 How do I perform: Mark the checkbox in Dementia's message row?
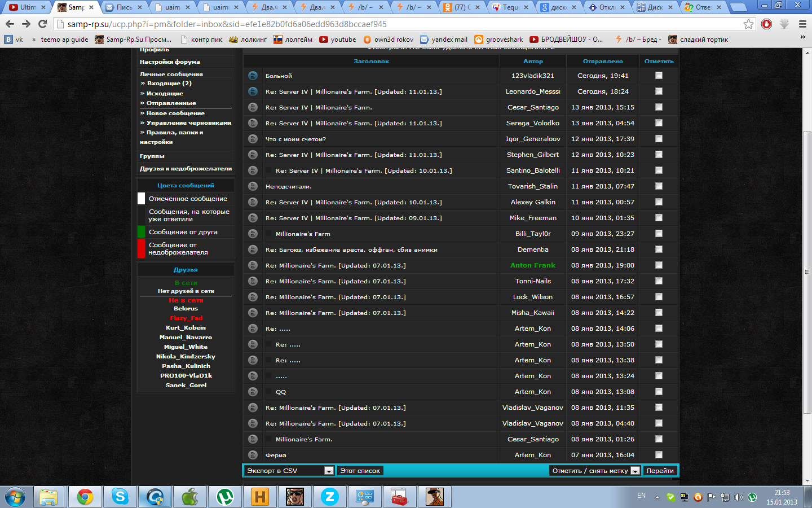click(659, 249)
